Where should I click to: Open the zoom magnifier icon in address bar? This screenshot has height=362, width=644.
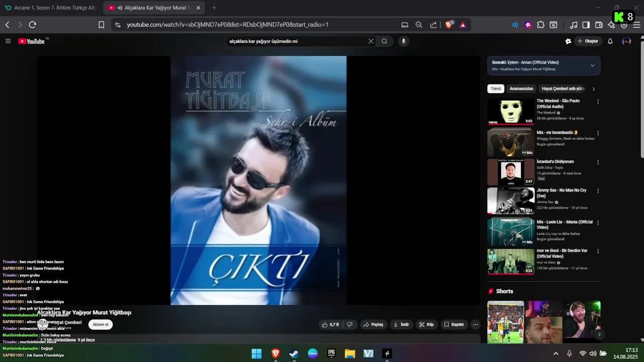point(419,25)
